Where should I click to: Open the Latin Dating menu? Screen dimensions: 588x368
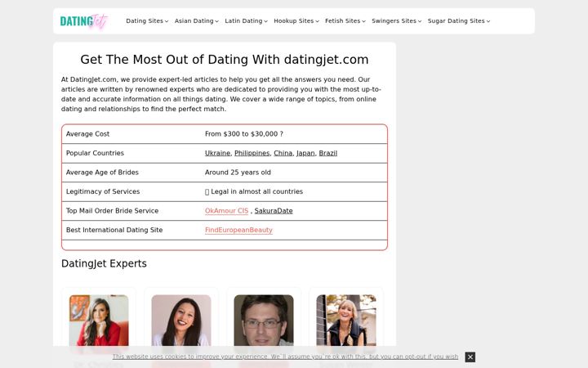(x=247, y=21)
